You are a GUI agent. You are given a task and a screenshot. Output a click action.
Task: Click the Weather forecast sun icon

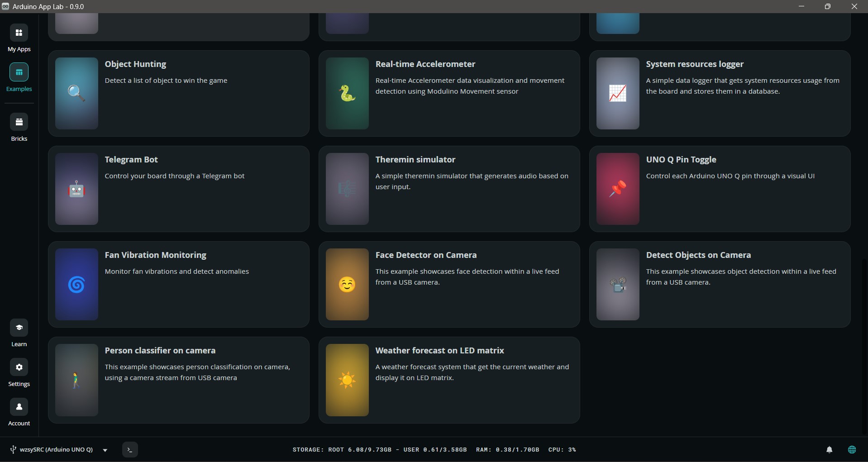pyautogui.click(x=347, y=380)
